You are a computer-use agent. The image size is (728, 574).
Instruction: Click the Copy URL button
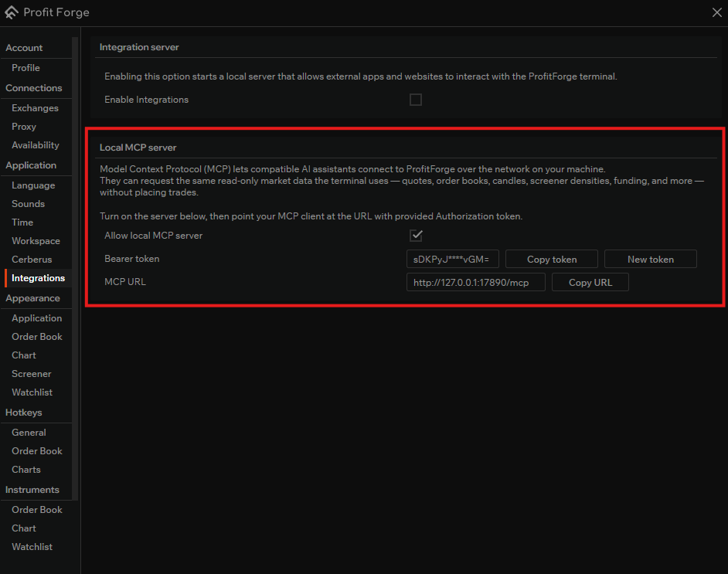(x=590, y=282)
